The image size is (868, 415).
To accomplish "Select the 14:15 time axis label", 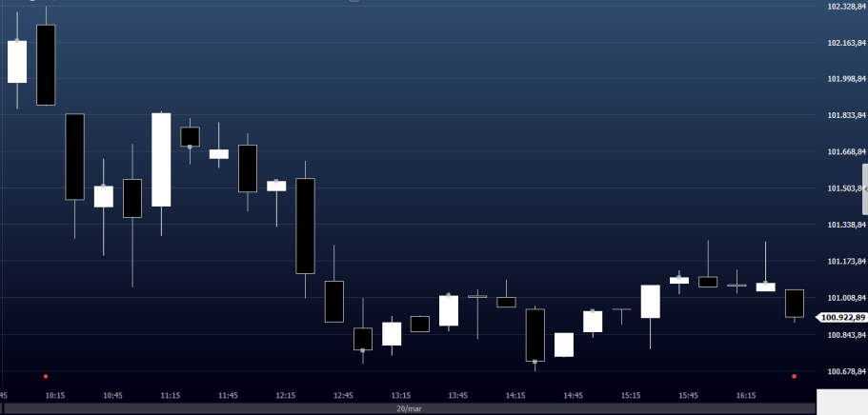I will tap(515, 395).
